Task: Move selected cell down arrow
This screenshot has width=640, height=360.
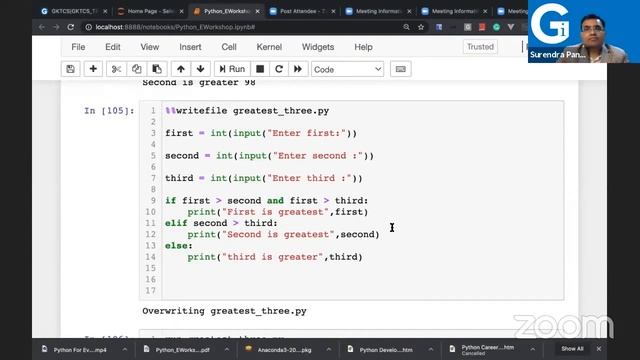Action: (200, 69)
